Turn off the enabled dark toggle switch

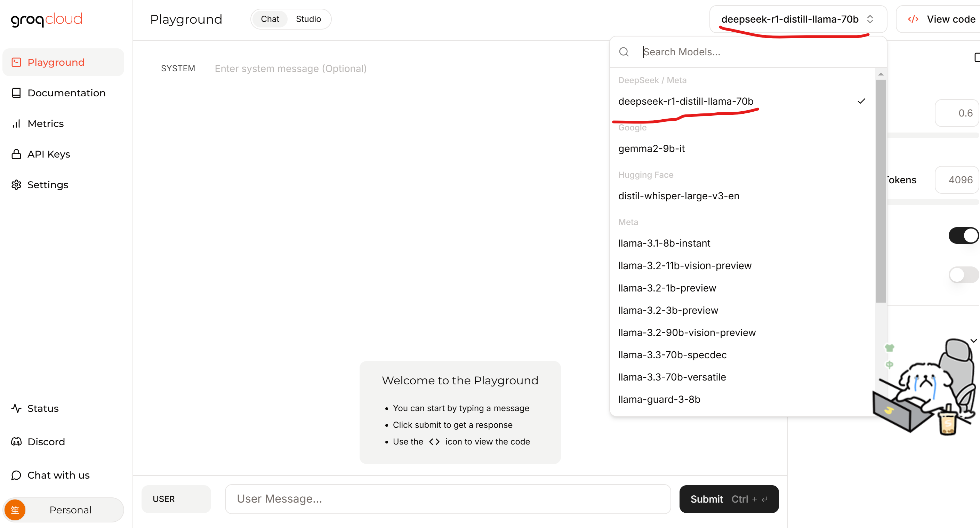963,235
